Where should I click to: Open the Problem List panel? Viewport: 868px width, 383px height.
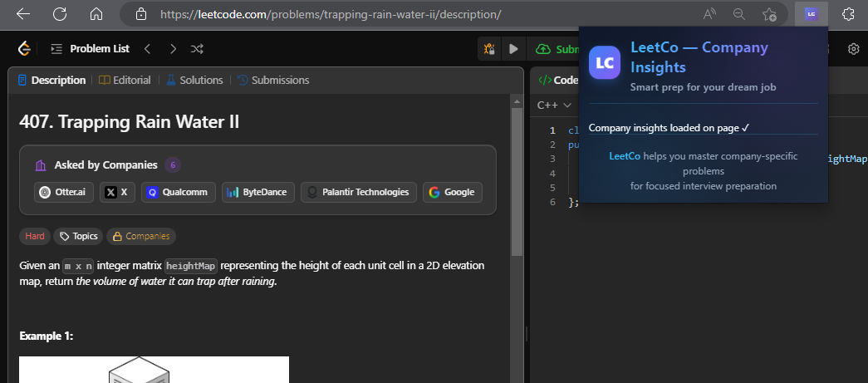pos(90,49)
